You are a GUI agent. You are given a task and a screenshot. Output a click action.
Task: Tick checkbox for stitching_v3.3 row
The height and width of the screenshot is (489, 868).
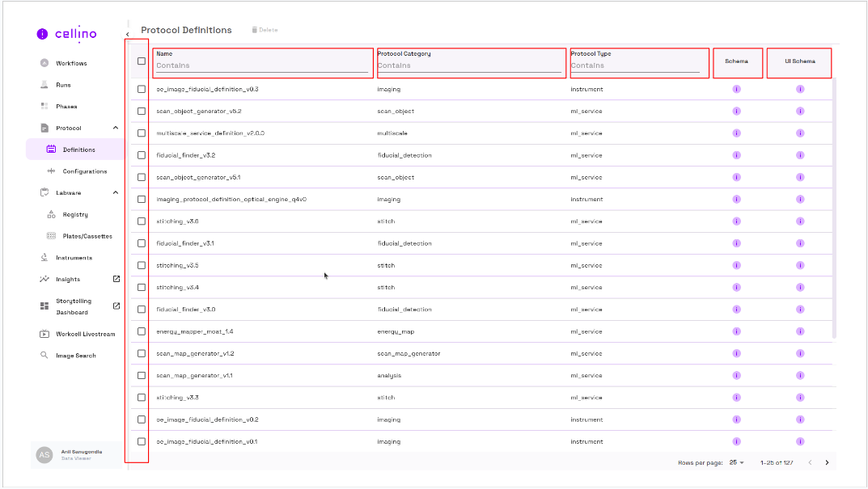[x=142, y=398]
